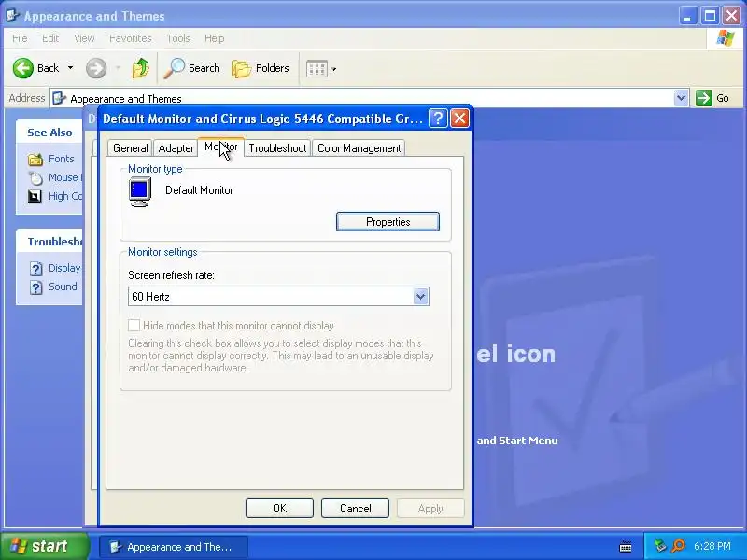Click the Appearance and Themes title bar icon
Viewport: 747px width, 560px height.
click(x=12, y=16)
